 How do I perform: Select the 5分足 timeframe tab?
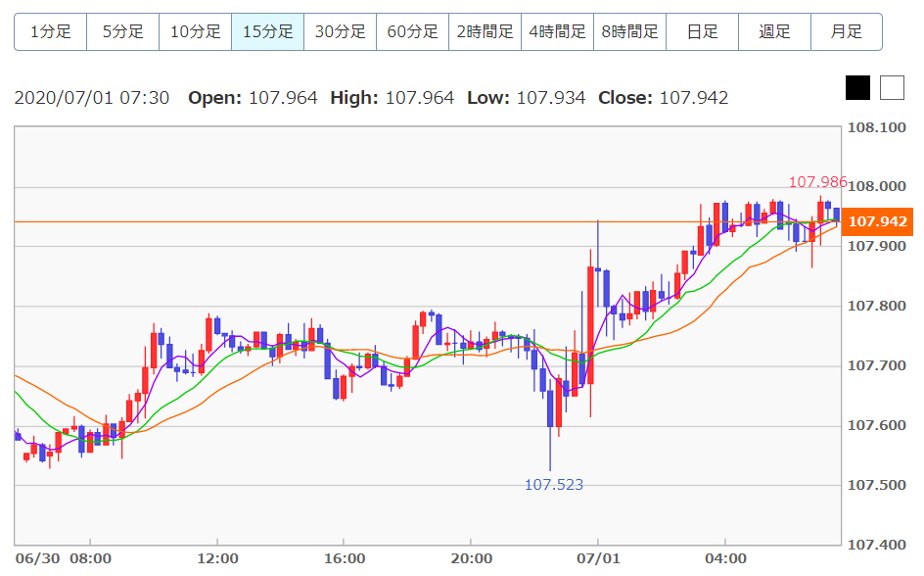point(123,31)
